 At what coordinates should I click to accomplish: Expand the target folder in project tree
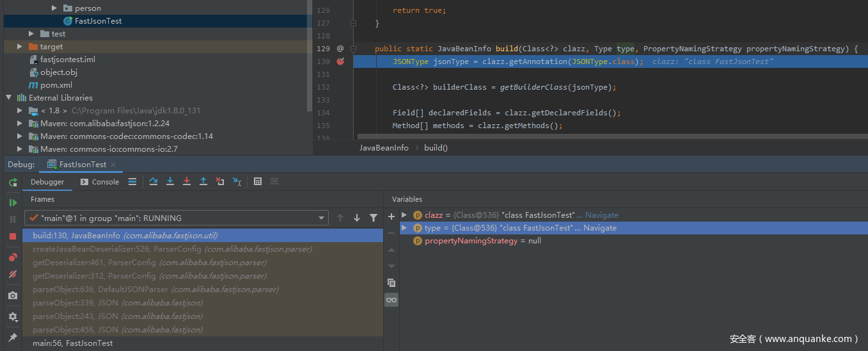click(20, 47)
